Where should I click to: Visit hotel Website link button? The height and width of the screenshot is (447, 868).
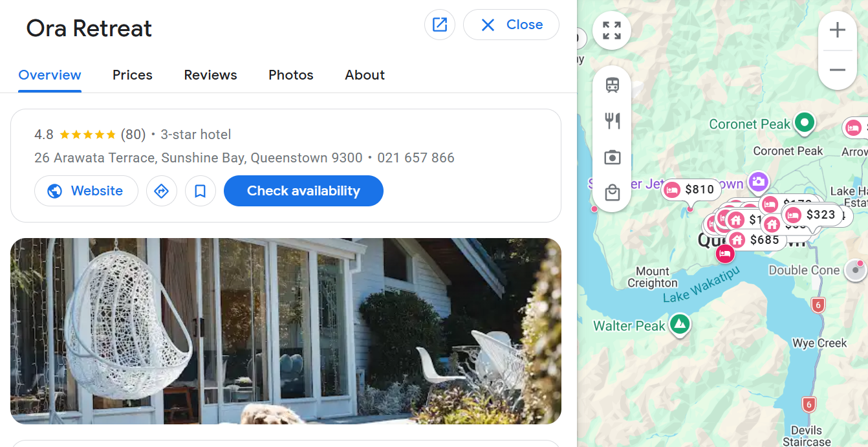pos(86,191)
